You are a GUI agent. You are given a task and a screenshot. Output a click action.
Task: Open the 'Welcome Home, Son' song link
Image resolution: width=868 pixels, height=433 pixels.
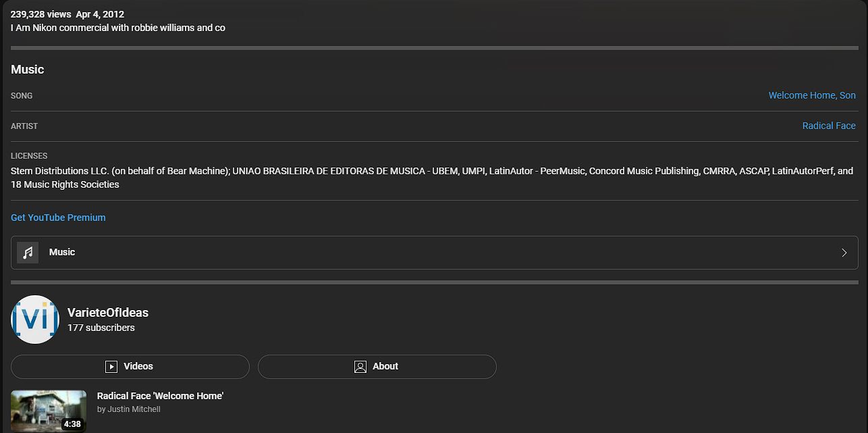[812, 95]
